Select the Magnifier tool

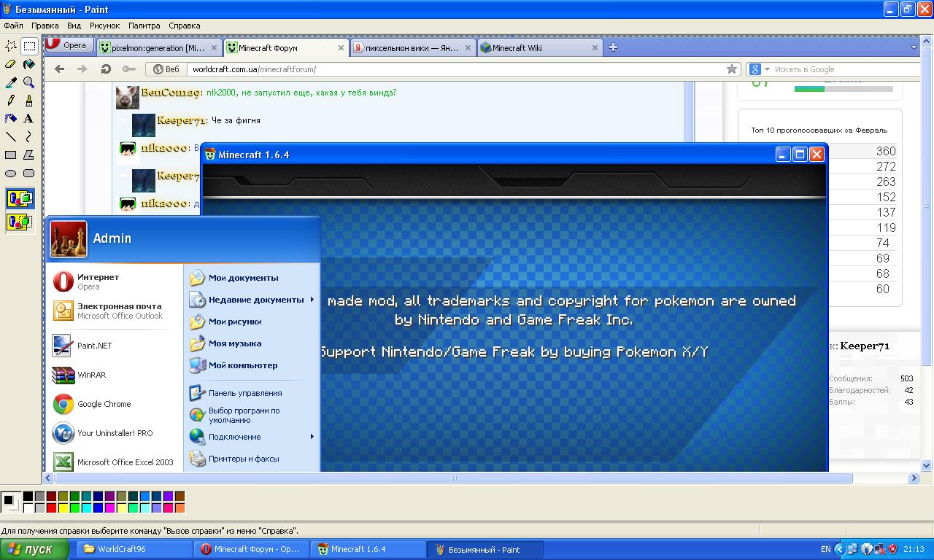pyautogui.click(x=29, y=82)
